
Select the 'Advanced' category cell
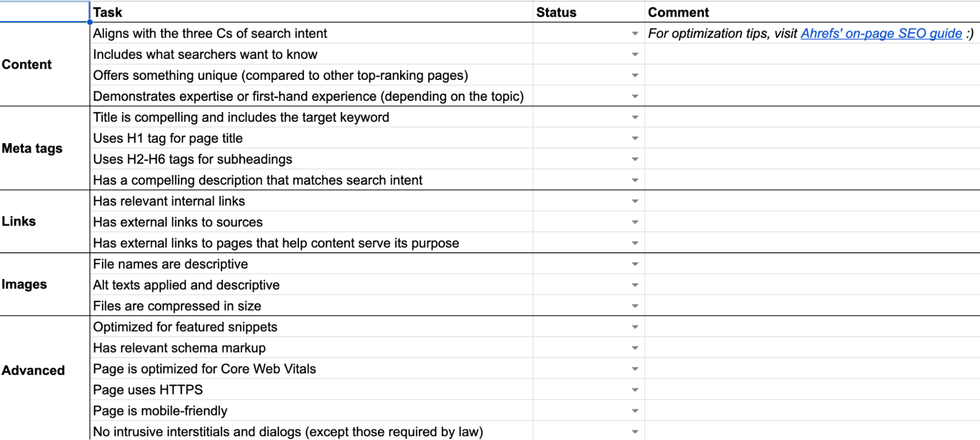(x=44, y=370)
